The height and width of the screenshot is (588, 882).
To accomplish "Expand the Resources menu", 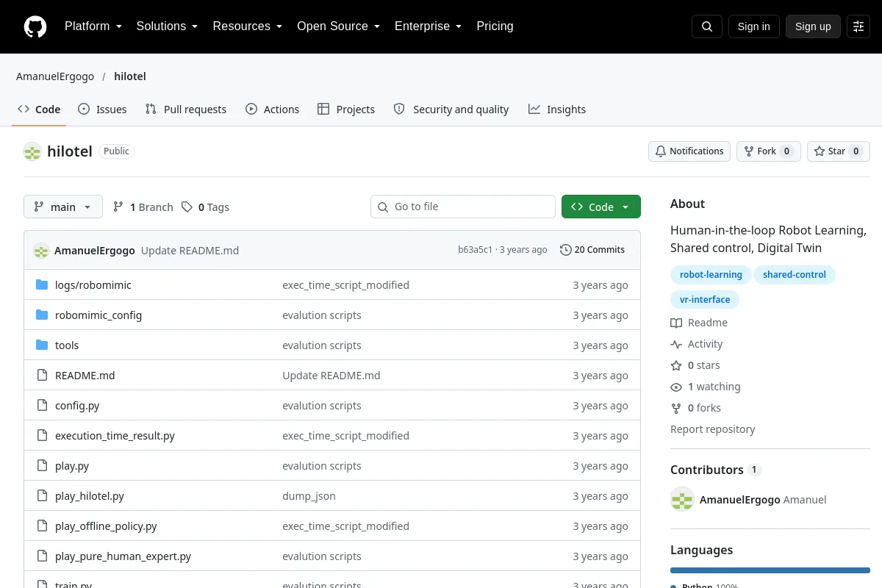I will [248, 26].
